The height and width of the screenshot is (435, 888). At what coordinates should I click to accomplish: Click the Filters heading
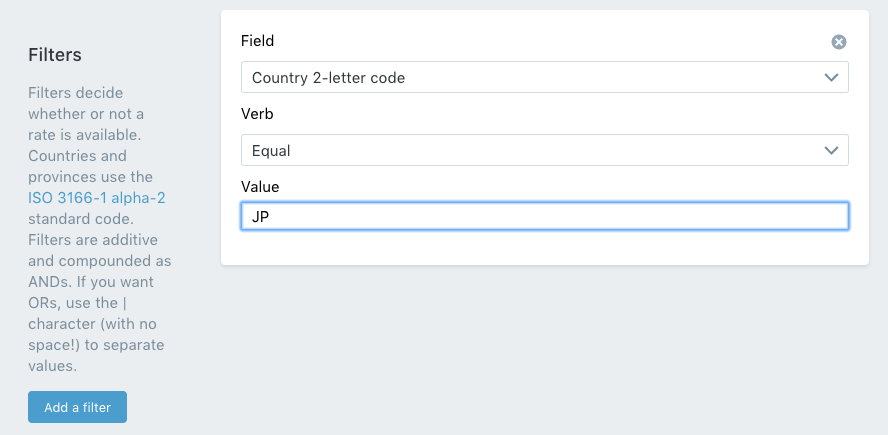click(55, 55)
